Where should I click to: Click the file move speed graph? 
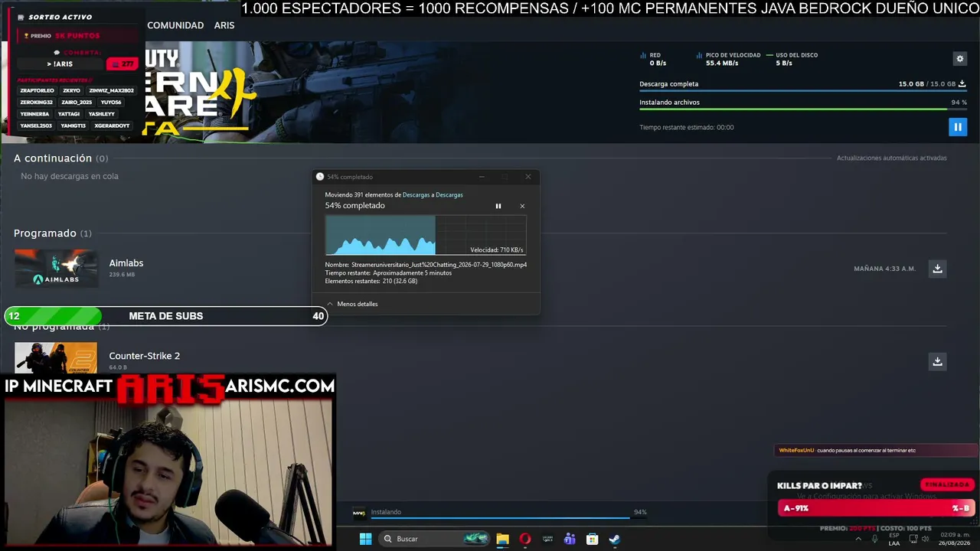coord(426,235)
